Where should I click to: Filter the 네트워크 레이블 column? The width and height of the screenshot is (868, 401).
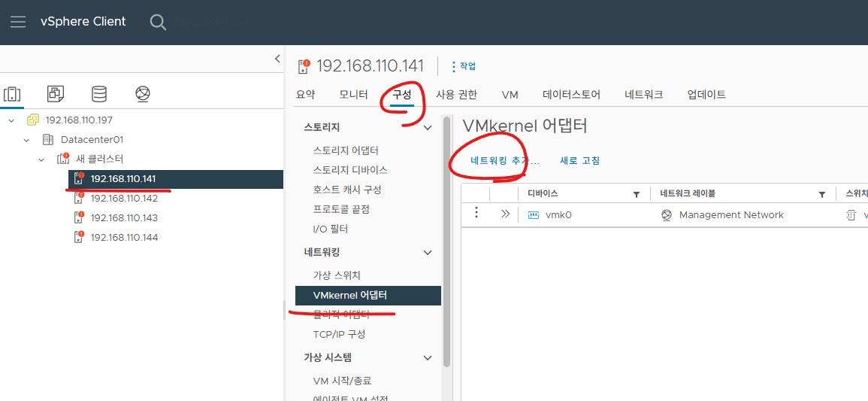point(822,194)
